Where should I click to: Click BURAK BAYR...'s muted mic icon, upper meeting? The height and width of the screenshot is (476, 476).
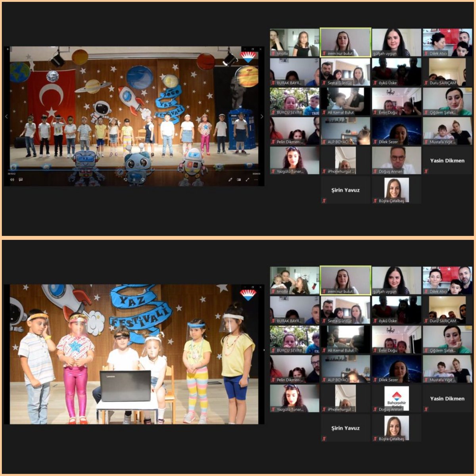click(273, 83)
